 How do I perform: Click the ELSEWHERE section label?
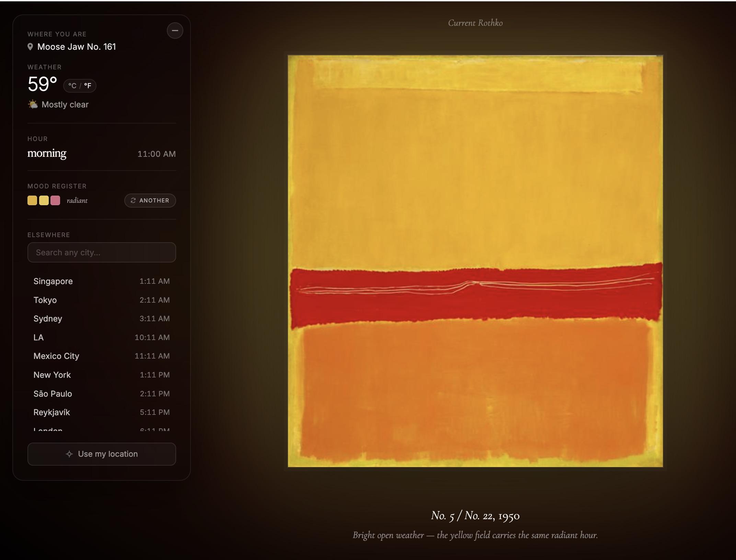point(49,235)
